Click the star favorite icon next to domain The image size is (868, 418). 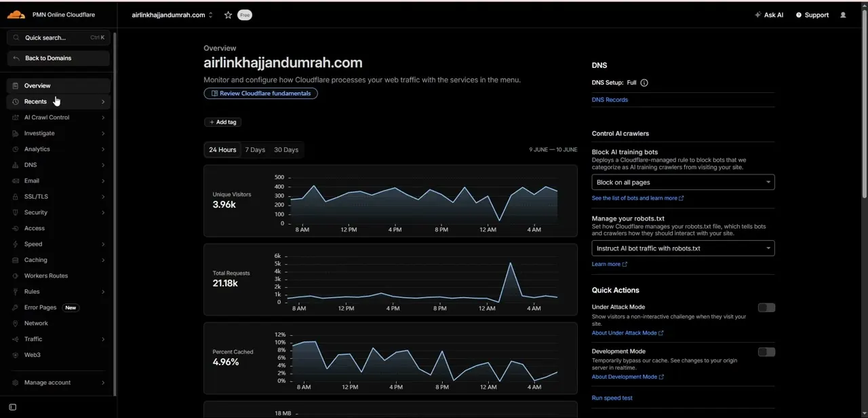pos(228,15)
